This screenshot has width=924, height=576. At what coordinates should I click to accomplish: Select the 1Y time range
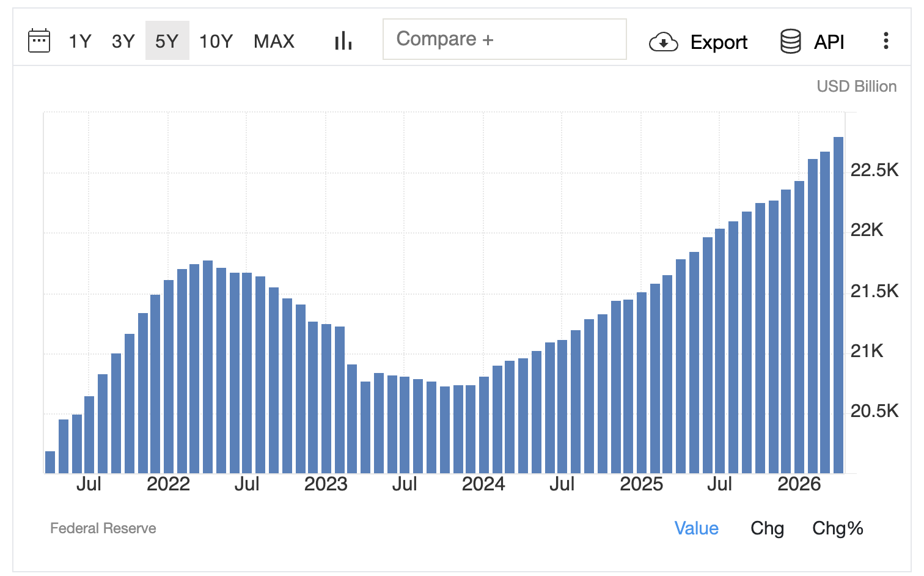[80, 41]
